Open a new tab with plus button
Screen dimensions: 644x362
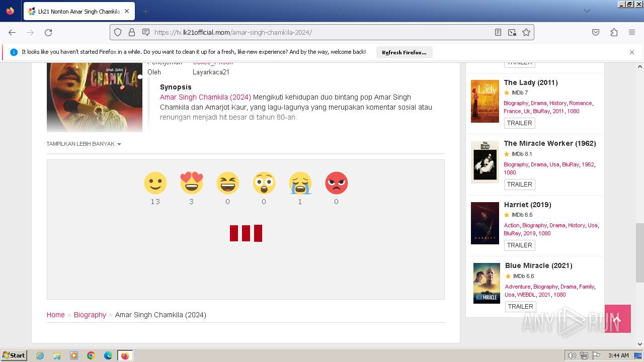(145, 11)
